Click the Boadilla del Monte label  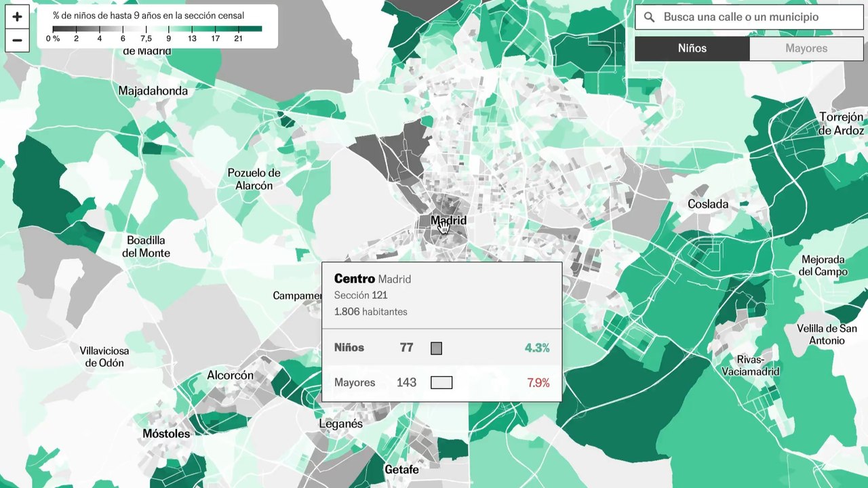click(x=146, y=247)
